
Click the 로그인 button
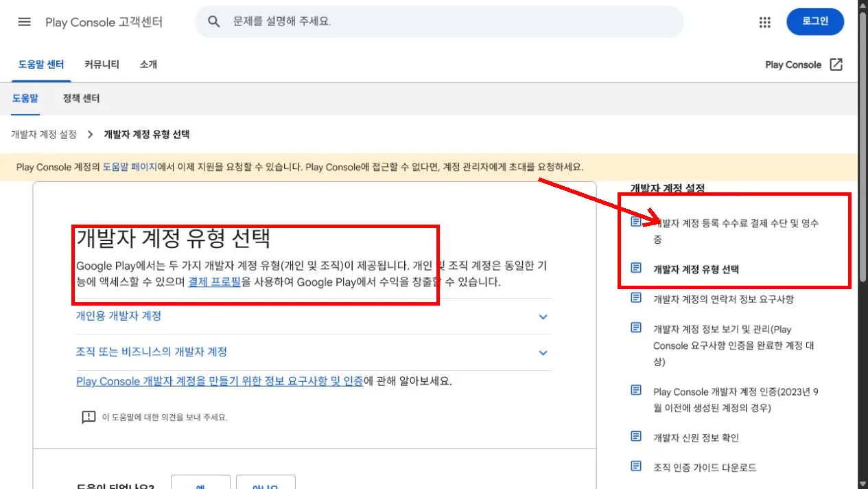click(x=815, y=21)
